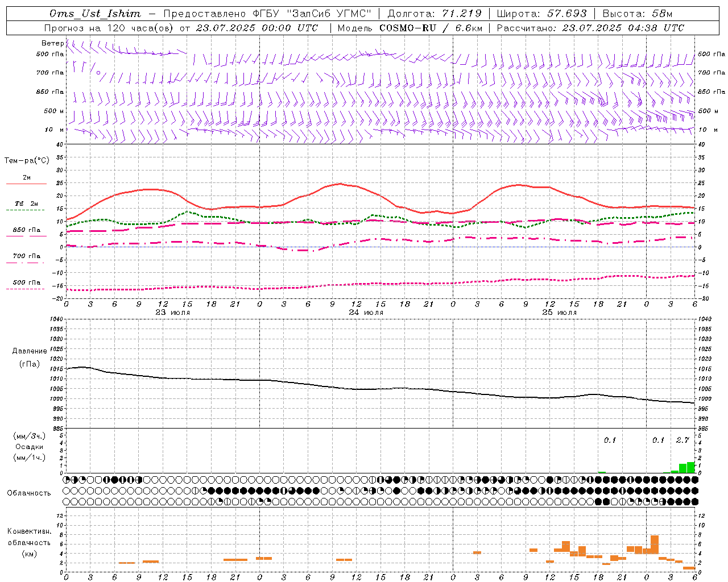This screenshot has height=582, width=728.
Task: Click the Конвективн. convective panel label
Action: [x=30, y=531]
